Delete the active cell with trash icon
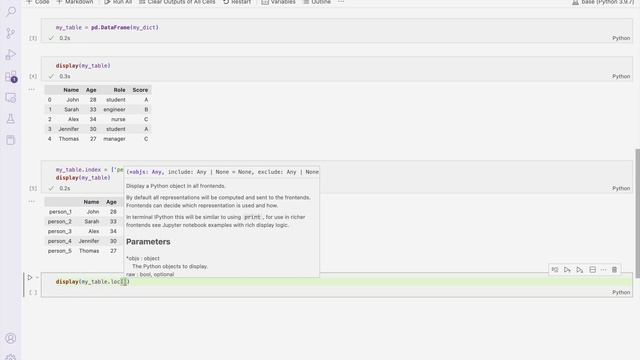The width and height of the screenshot is (640, 360). [614, 270]
